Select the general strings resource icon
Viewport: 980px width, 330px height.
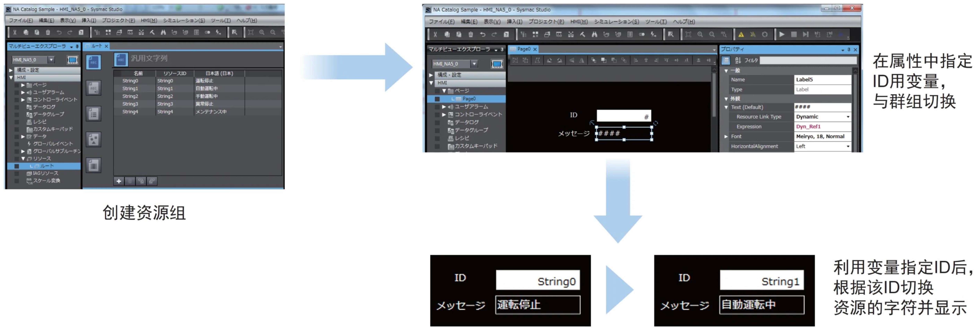(93, 62)
